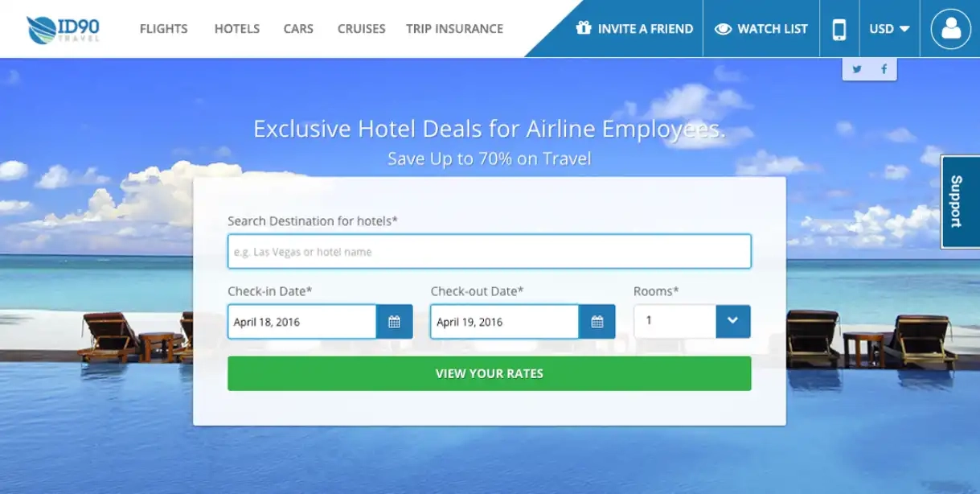
Task: Open the check-out date calendar icon
Action: pyautogui.click(x=597, y=322)
